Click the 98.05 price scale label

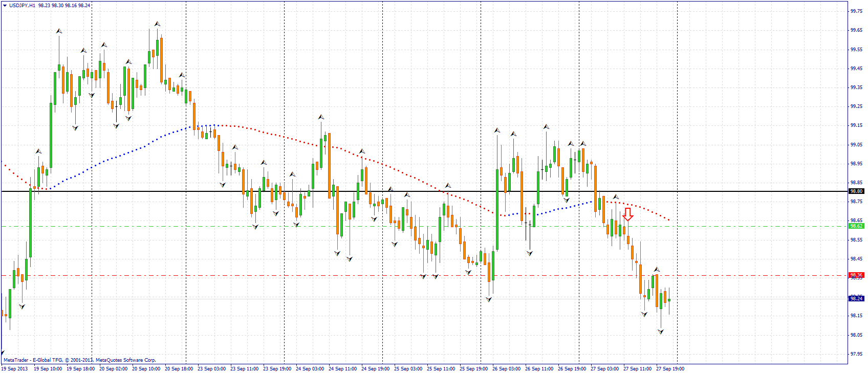pyautogui.click(x=856, y=335)
